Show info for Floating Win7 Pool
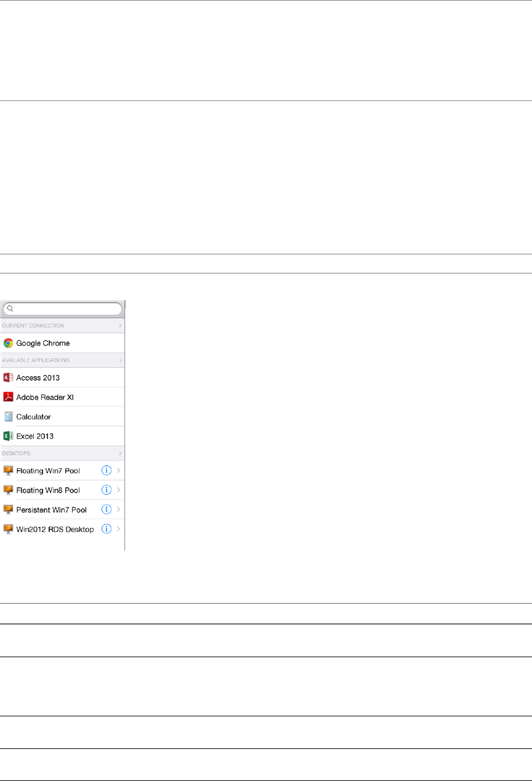Viewport: 532px width, 781px height. coord(106,471)
